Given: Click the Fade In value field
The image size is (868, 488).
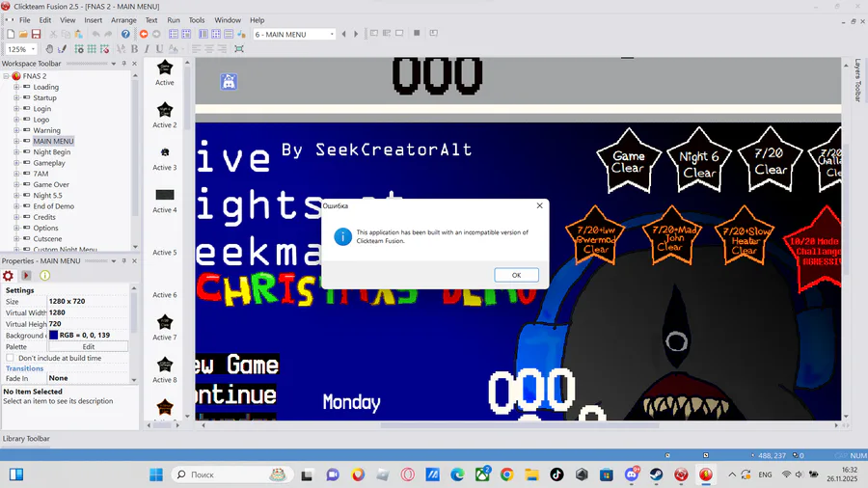Looking at the screenshot, I should point(88,378).
